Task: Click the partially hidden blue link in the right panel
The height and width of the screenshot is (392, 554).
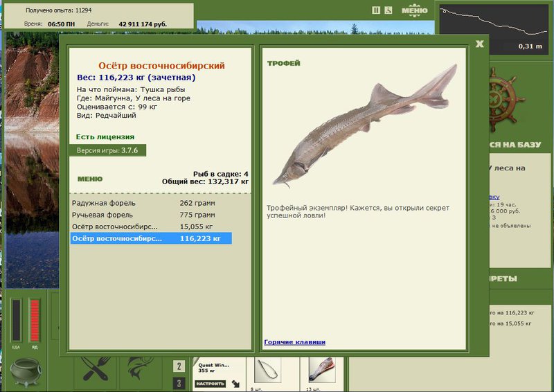Action: (x=494, y=197)
